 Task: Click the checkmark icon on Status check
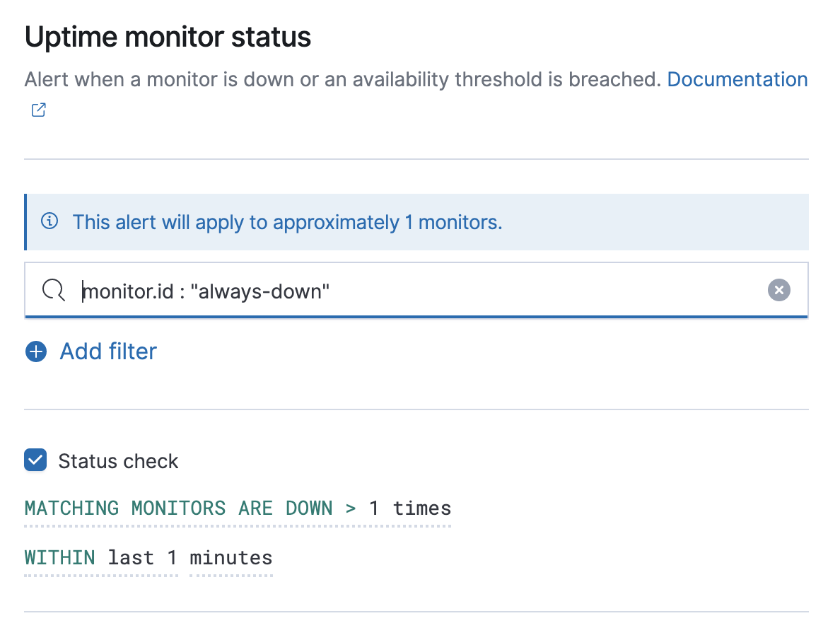[x=35, y=460]
